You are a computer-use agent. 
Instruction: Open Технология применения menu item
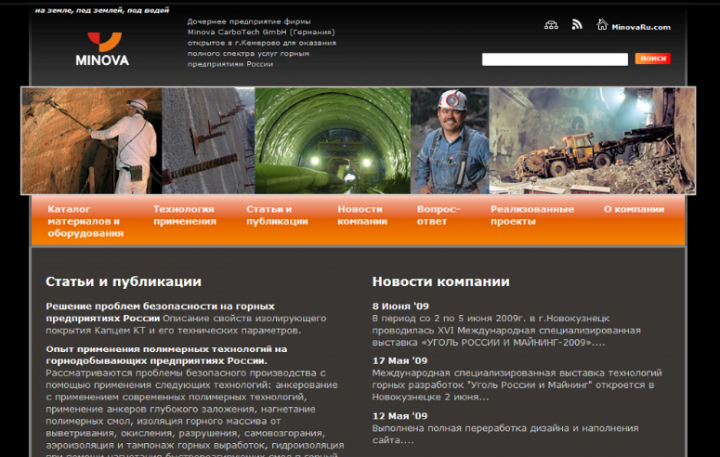point(185,215)
